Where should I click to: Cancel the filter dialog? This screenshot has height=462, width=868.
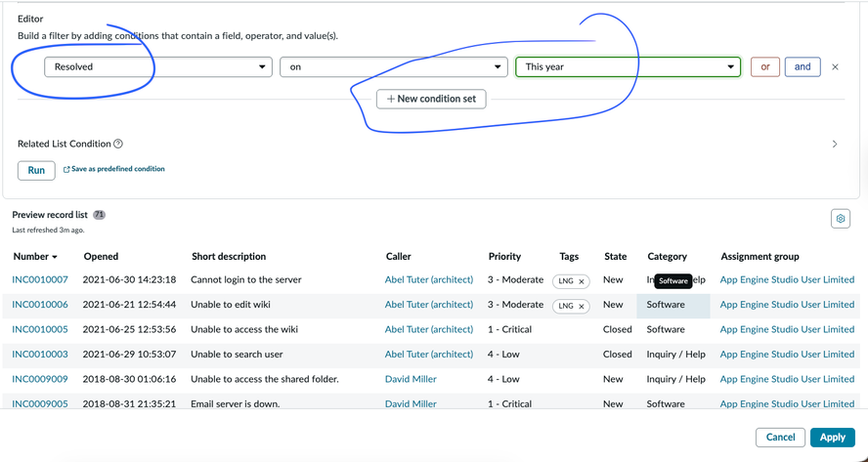coord(780,437)
